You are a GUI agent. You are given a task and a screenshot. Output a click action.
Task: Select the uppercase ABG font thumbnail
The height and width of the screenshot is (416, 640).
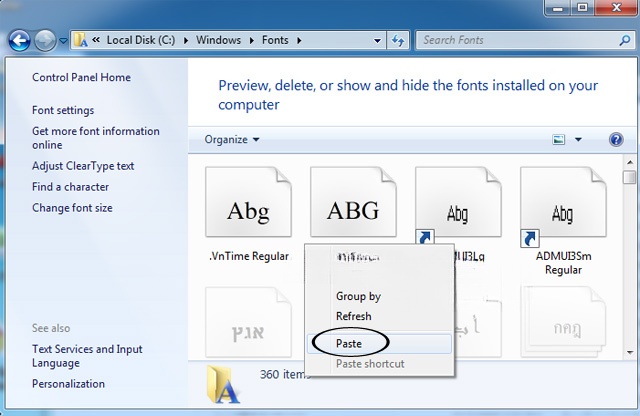click(x=353, y=202)
